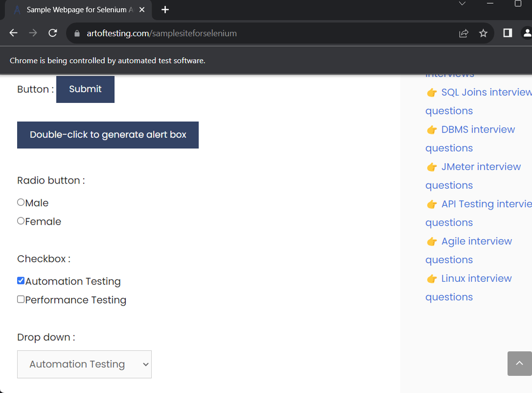Image resolution: width=532 pixels, height=393 pixels.
Task: Switch to the Sample Webpage for Selenium tab
Action: click(x=75, y=10)
